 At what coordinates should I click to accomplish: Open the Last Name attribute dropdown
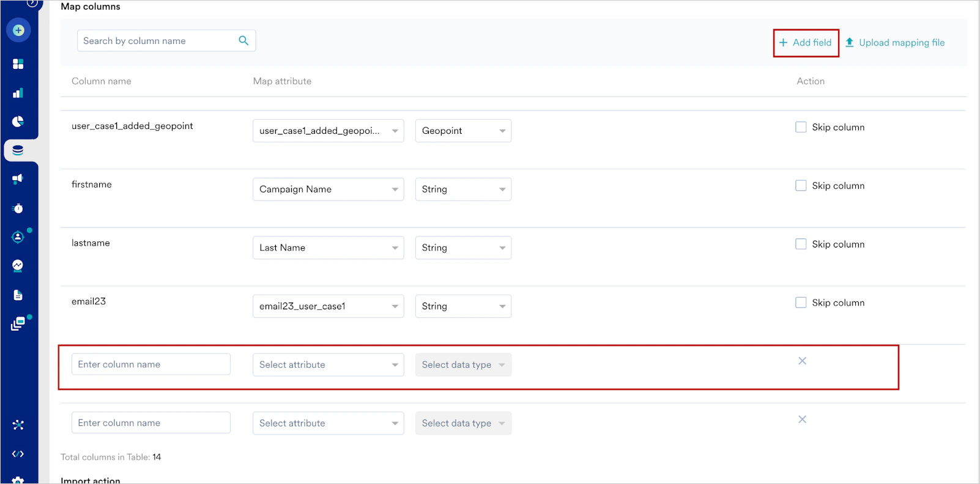coord(329,248)
